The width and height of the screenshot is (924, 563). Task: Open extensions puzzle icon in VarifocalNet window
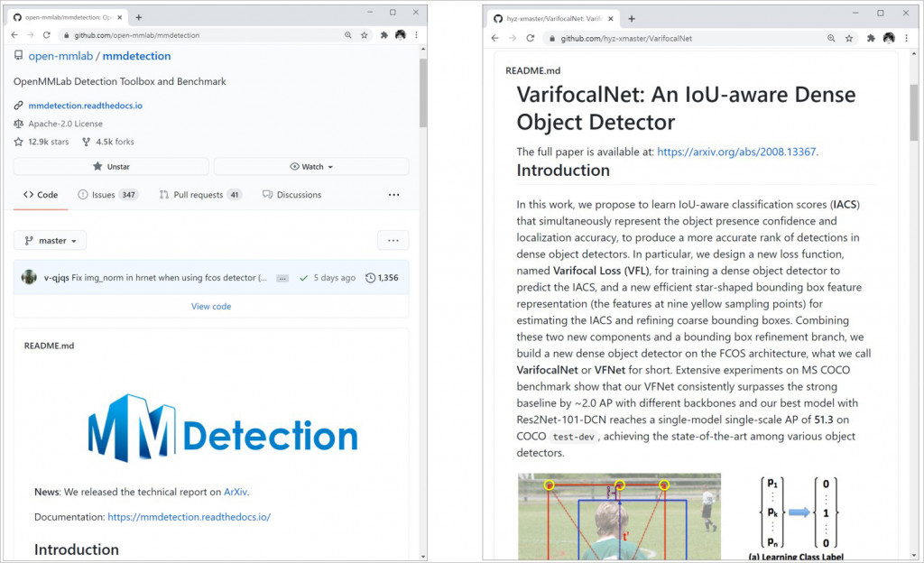pos(871,38)
